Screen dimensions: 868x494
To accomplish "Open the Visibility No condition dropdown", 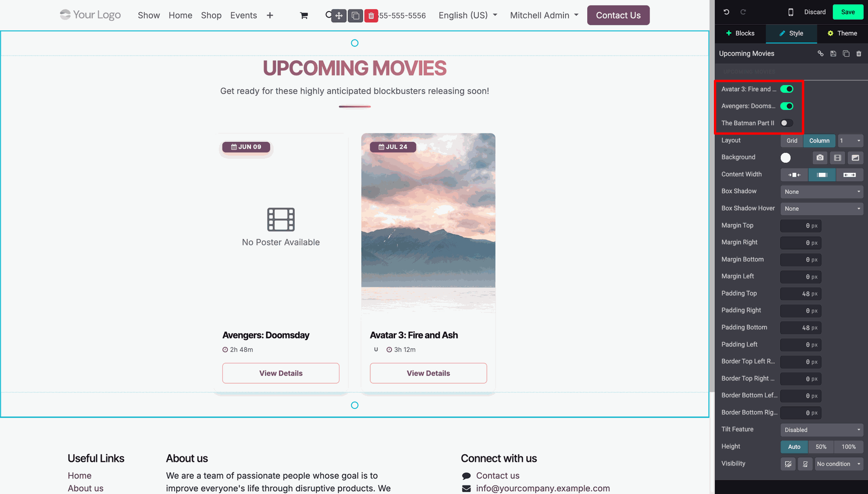I will (839, 464).
